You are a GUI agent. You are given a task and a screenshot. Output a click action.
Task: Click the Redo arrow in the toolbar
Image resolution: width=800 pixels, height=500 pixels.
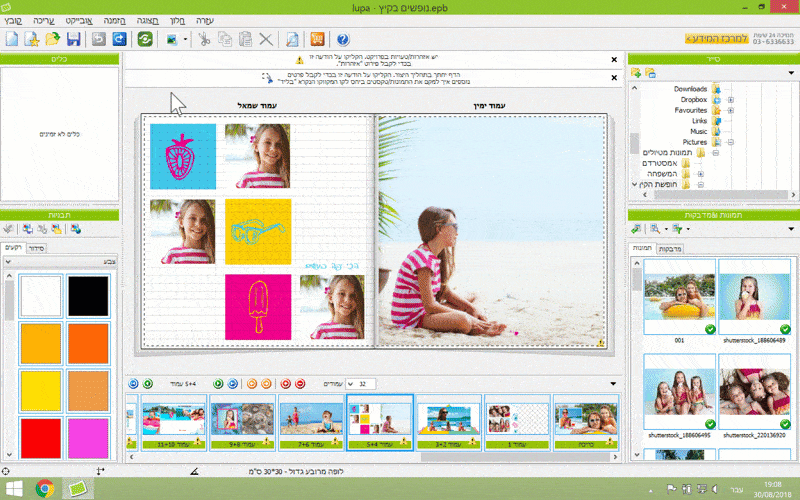coord(120,39)
